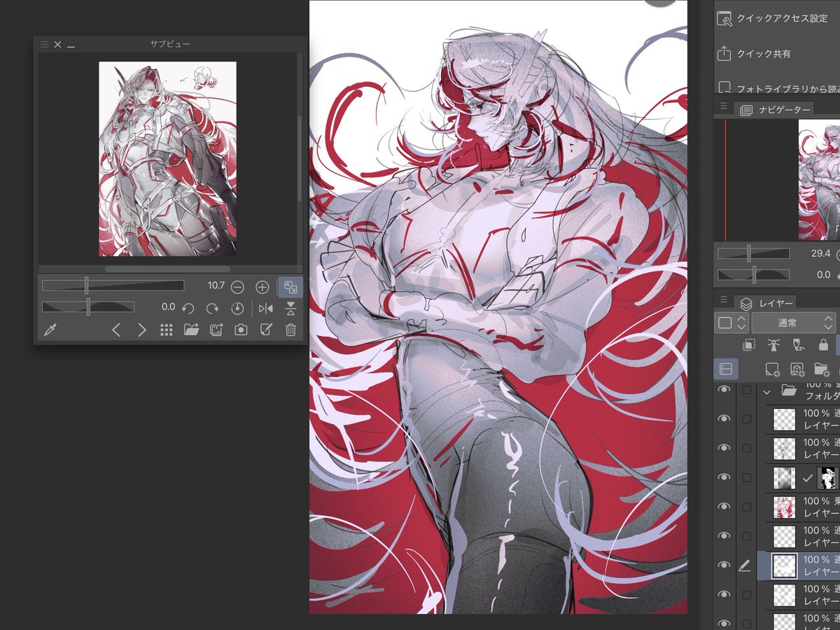Screen dimensions: 840x630
Task: Click the Sub View rotation slider
Action: (88, 307)
